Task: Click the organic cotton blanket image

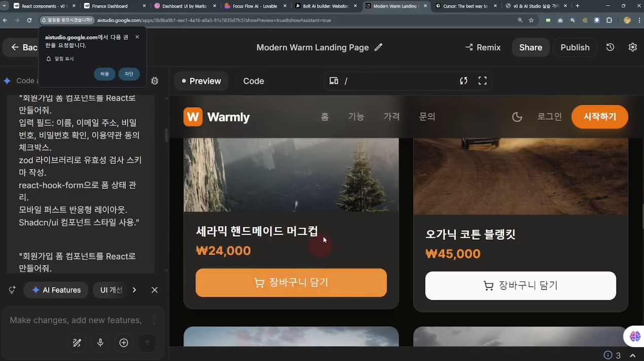Action: point(521,176)
